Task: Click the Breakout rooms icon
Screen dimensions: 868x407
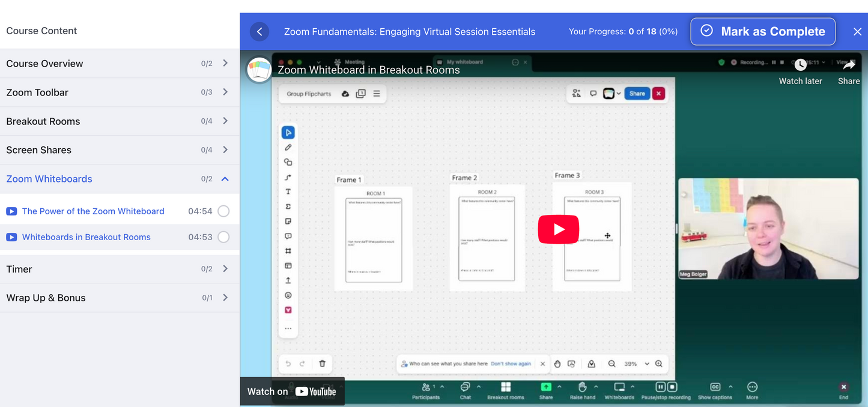Action: (x=505, y=387)
